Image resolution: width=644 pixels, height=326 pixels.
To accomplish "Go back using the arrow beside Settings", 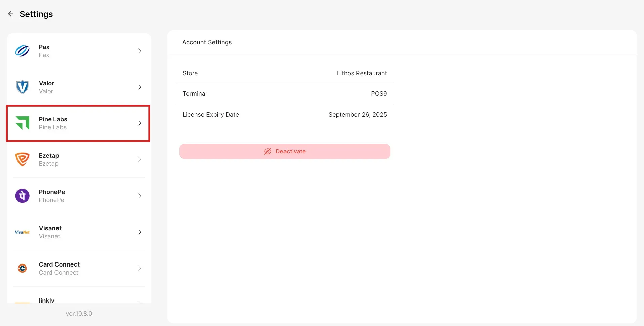I will click(11, 14).
